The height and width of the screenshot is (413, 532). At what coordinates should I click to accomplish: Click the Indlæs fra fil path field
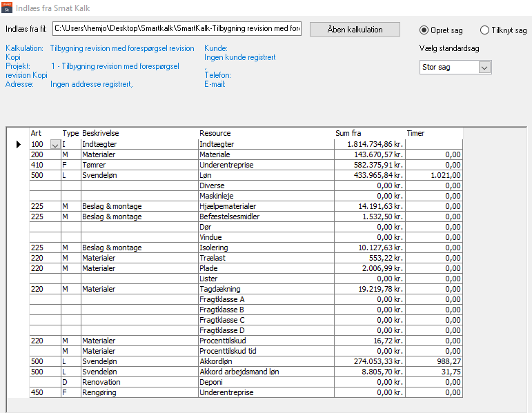[x=177, y=30]
